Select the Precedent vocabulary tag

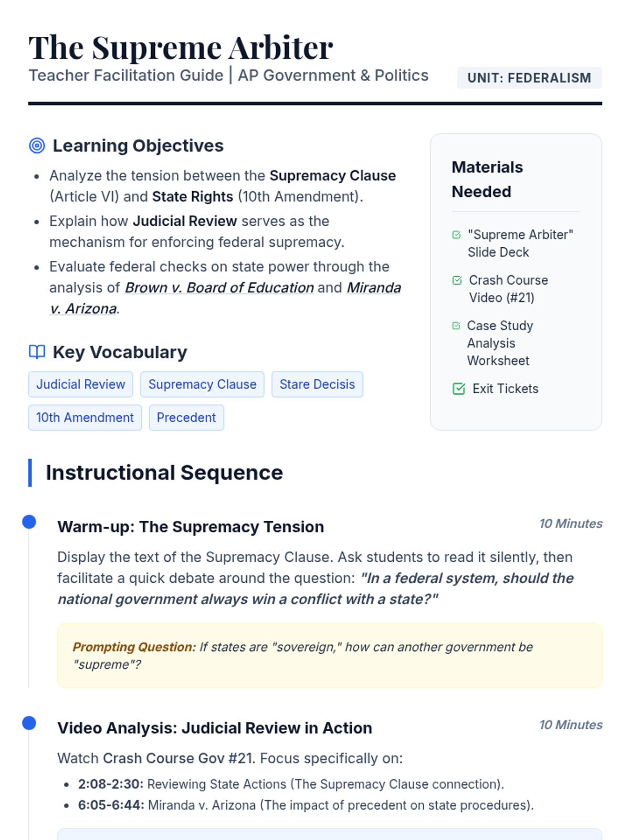[x=186, y=417]
